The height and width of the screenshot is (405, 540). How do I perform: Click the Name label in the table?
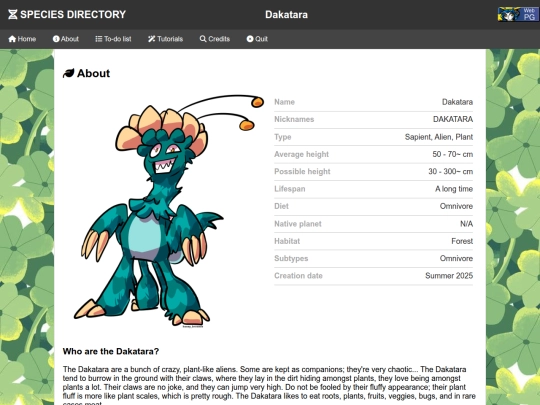[284, 102]
